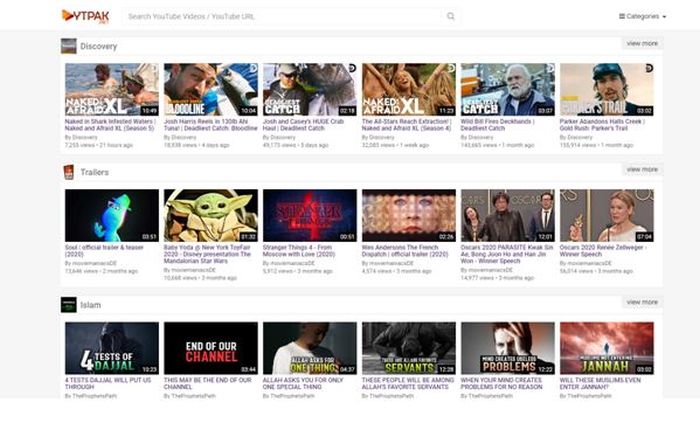The image size is (700, 437).
Task: Click view more for Discovery section
Action: [641, 44]
